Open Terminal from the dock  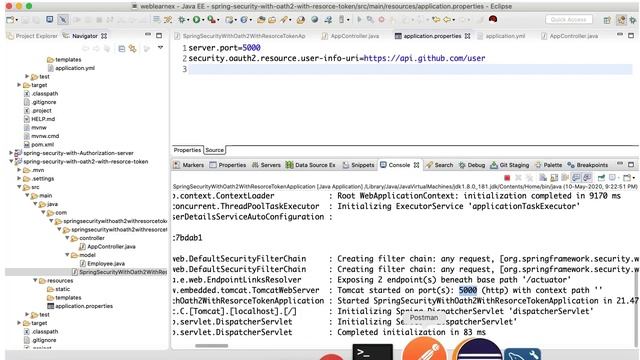click(x=372, y=352)
